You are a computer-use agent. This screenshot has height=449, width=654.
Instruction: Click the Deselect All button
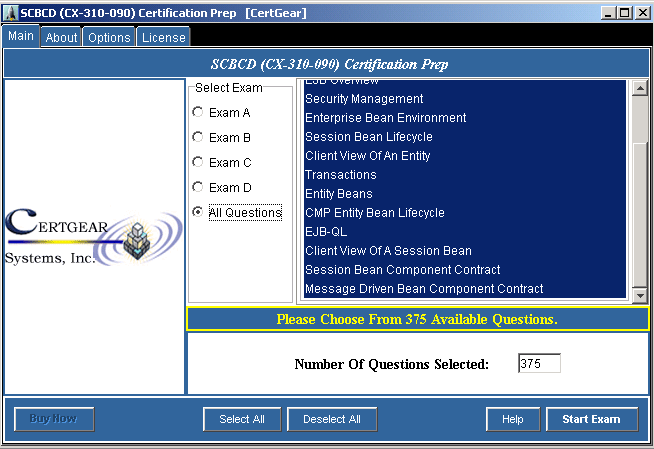(332, 419)
